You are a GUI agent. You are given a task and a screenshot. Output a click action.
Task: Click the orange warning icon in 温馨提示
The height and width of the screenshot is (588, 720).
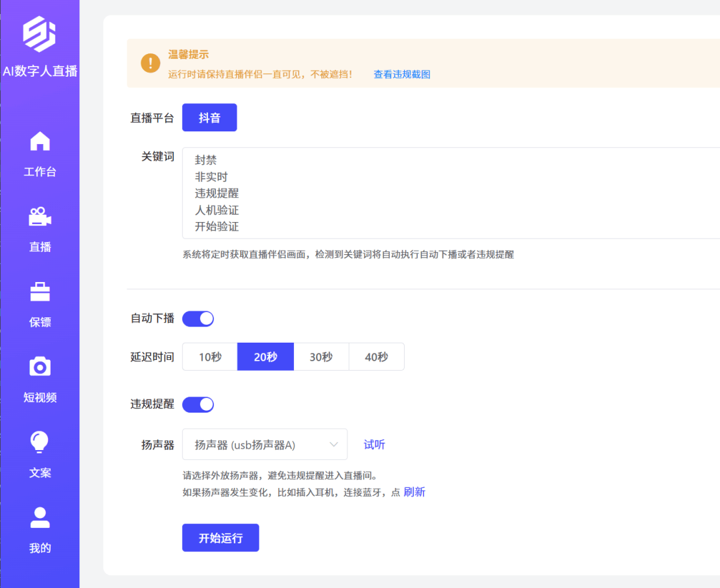[x=151, y=63]
